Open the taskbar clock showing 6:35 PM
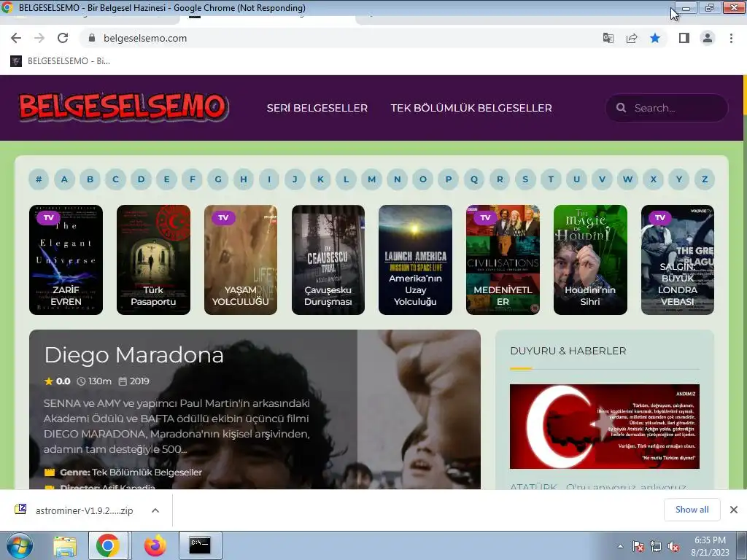 click(710, 546)
